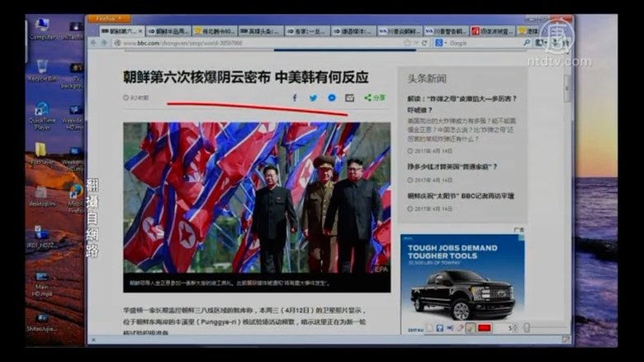This screenshot has height=362, width=644.
Task: Open the Computer desktop icon
Action: [42, 28]
